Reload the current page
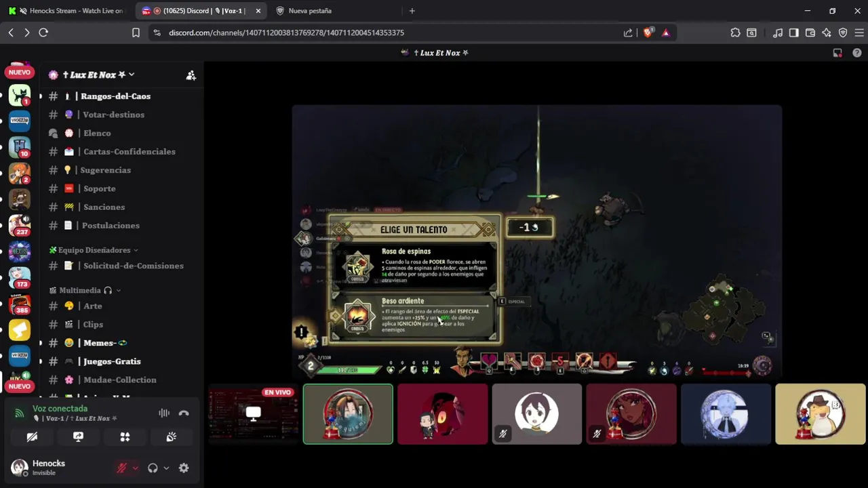The width and height of the screenshot is (868, 488). click(x=43, y=33)
